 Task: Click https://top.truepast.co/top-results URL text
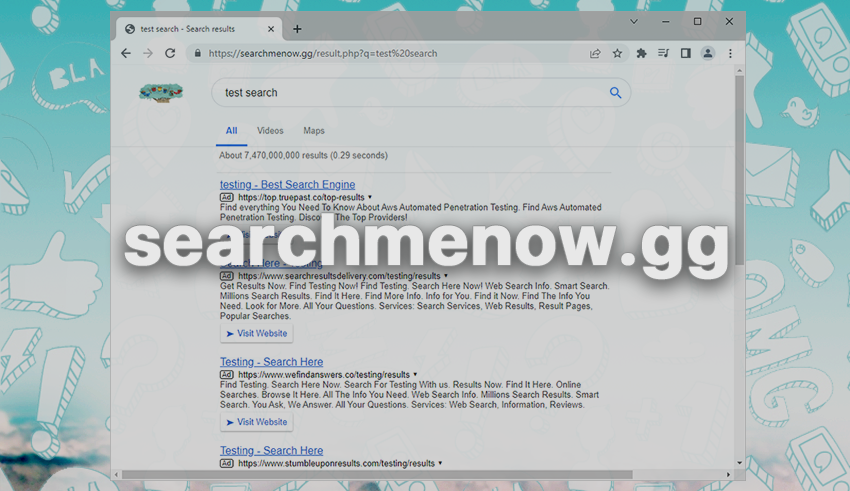pyautogui.click(x=301, y=197)
